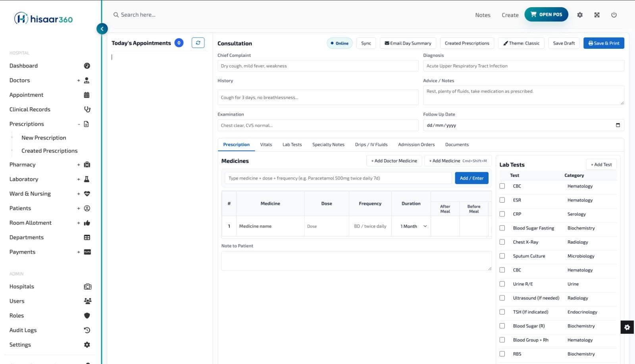635x364 pixels.
Task: Collapse the sidebar with the arrow button
Action: pos(102,29)
